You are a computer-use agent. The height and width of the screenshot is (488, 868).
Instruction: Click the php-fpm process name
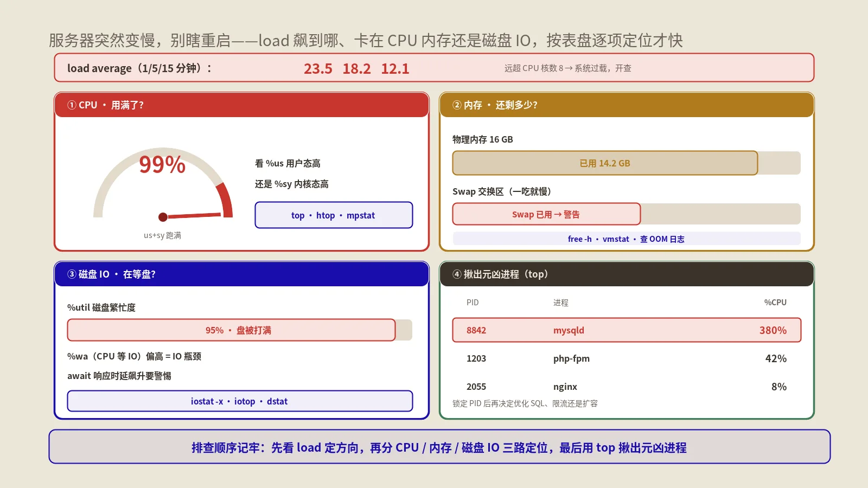[x=571, y=358]
